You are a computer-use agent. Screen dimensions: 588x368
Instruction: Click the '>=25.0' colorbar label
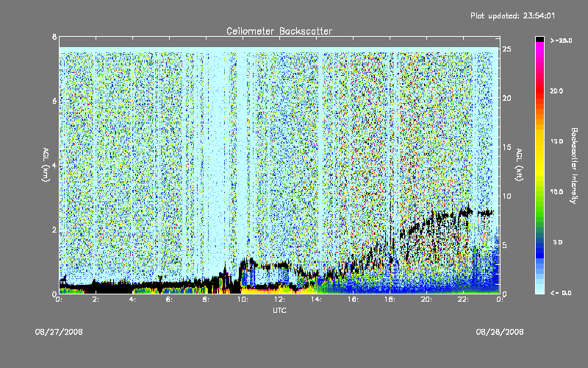point(561,40)
